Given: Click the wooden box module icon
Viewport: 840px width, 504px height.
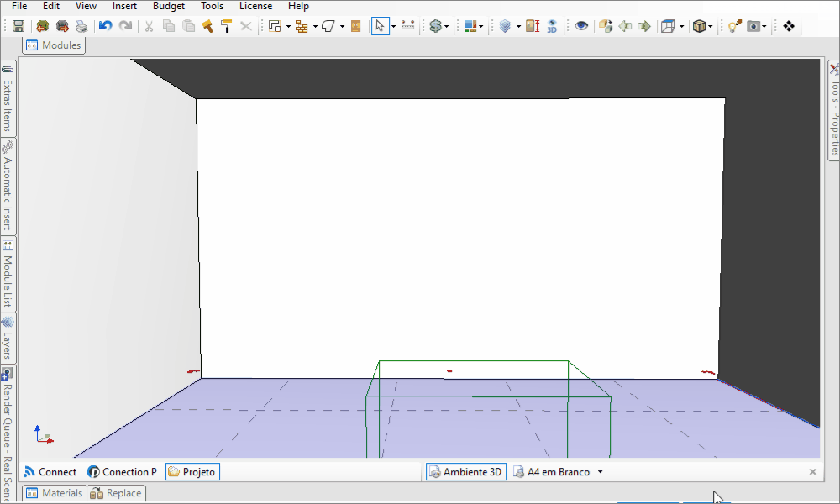Looking at the screenshot, I should 699,26.
